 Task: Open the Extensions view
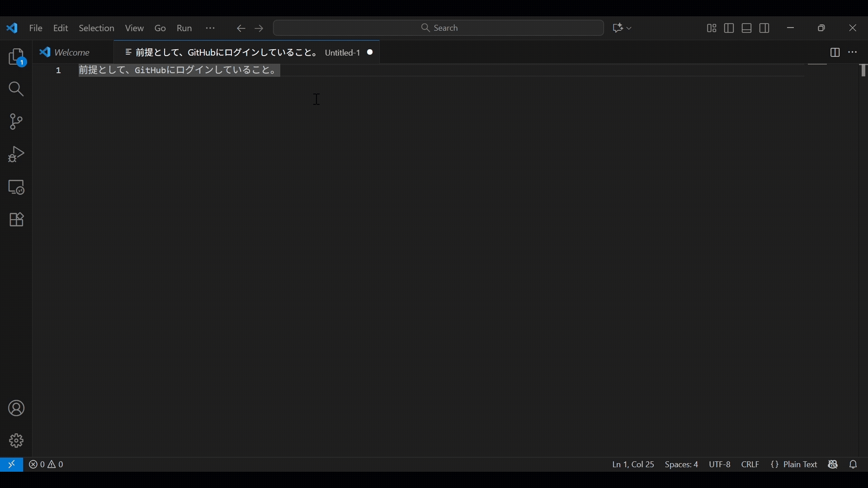pos(16,220)
